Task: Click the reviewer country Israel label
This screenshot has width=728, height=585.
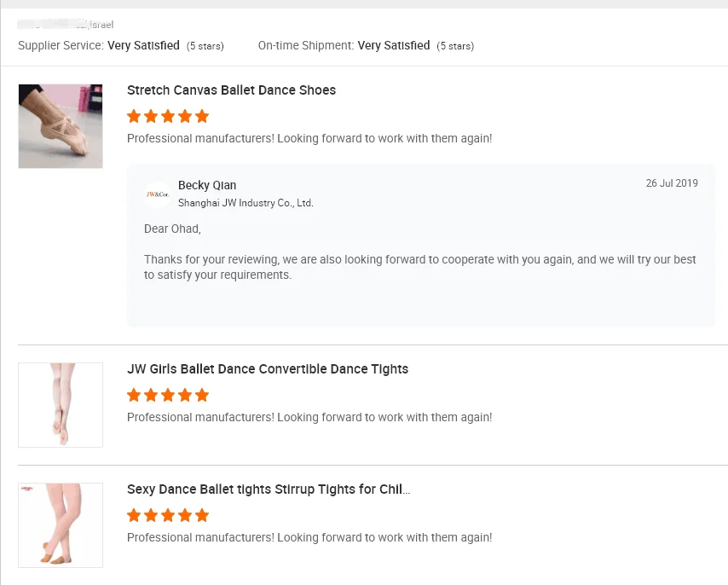Action: coord(101,25)
